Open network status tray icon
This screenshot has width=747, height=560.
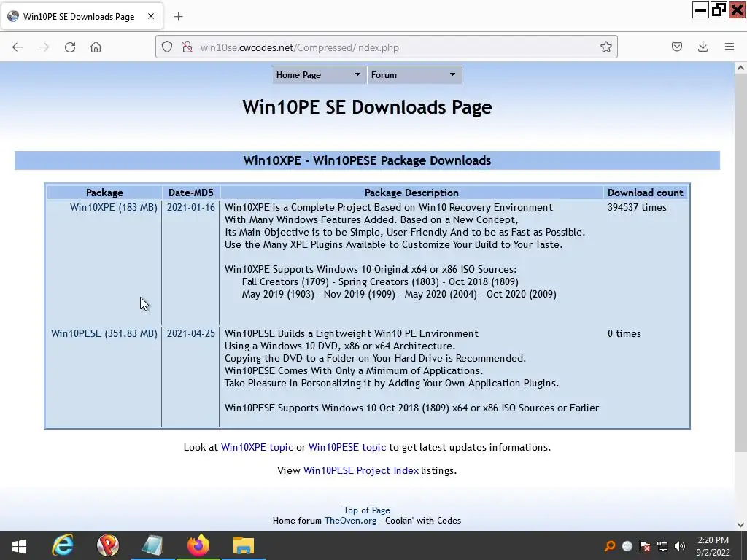click(662, 546)
